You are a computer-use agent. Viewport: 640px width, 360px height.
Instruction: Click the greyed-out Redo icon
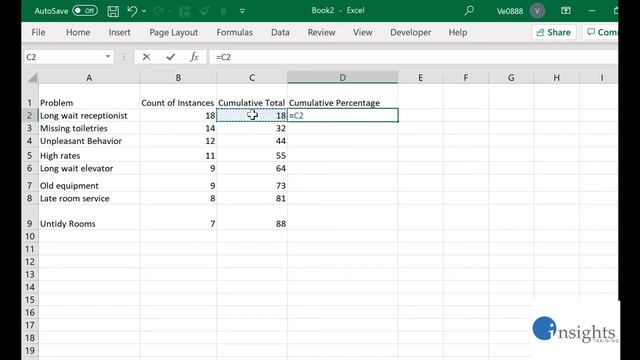click(x=158, y=11)
